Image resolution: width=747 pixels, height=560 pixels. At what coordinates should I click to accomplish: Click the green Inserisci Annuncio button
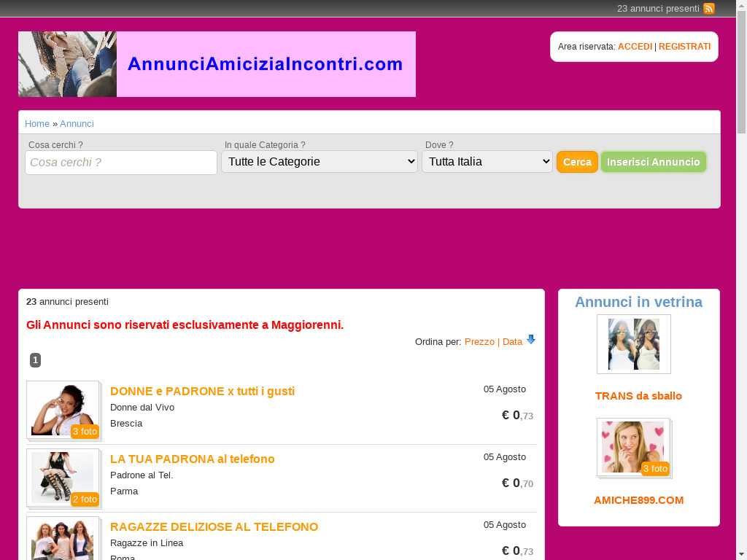point(653,162)
